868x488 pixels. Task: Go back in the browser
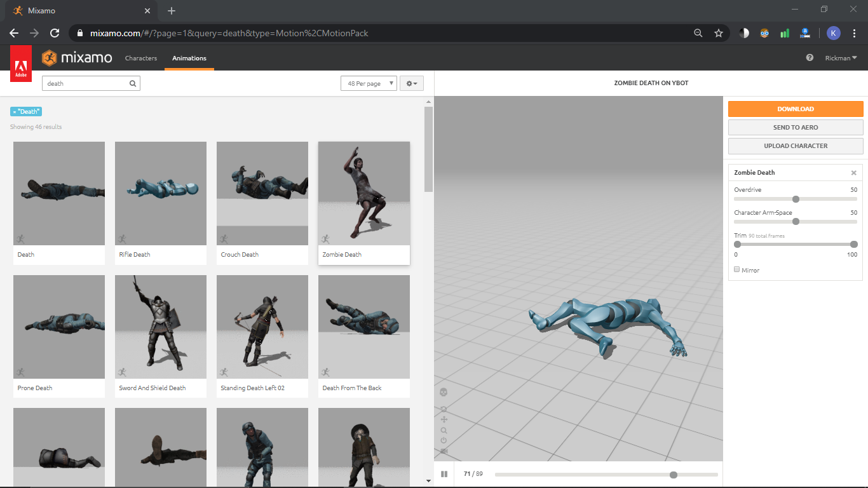[x=14, y=33]
